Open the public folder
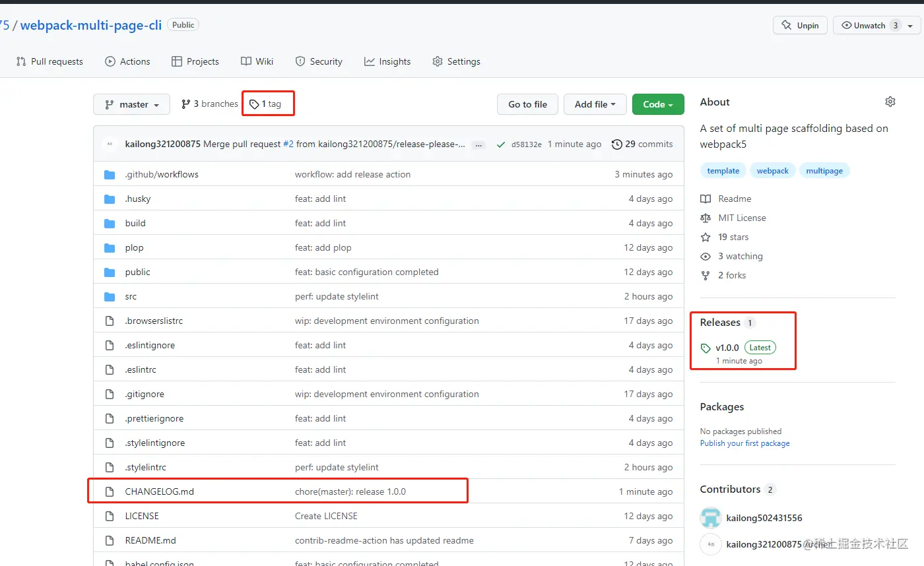 [x=137, y=272]
